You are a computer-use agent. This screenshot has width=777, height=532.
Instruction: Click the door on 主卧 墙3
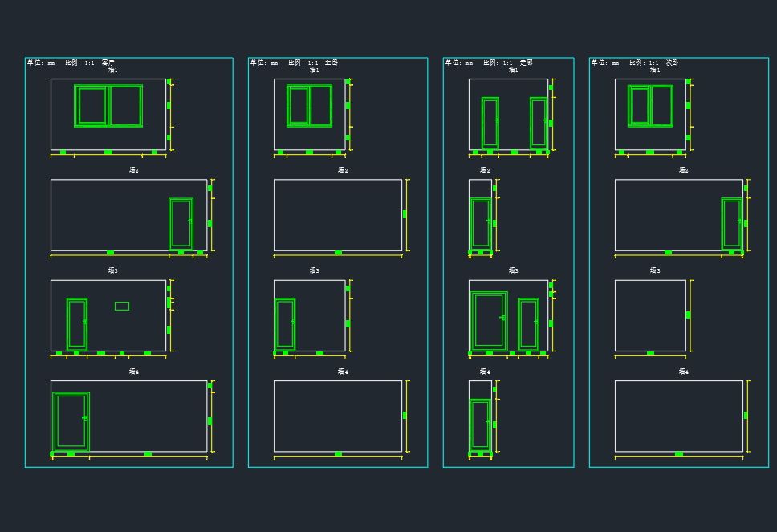coord(285,323)
